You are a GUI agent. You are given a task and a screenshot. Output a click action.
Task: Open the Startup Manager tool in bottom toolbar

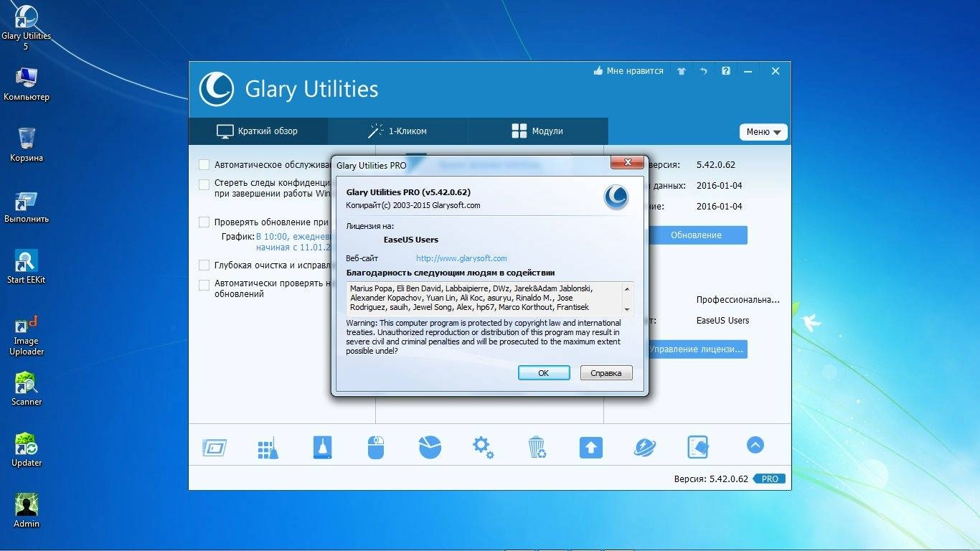pyautogui.click(x=215, y=448)
